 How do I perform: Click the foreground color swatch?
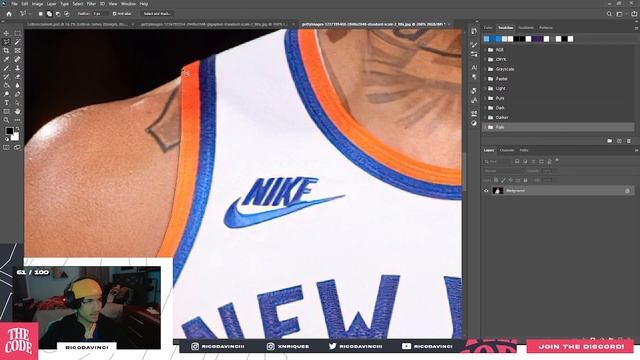9,131
